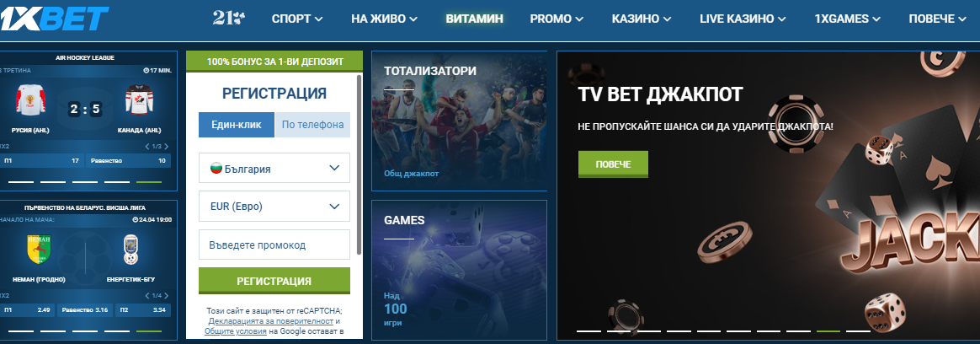The width and height of the screenshot is (980, 344).
Task: Open the Neman (Grodno) team crest
Action: pyautogui.click(x=38, y=249)
